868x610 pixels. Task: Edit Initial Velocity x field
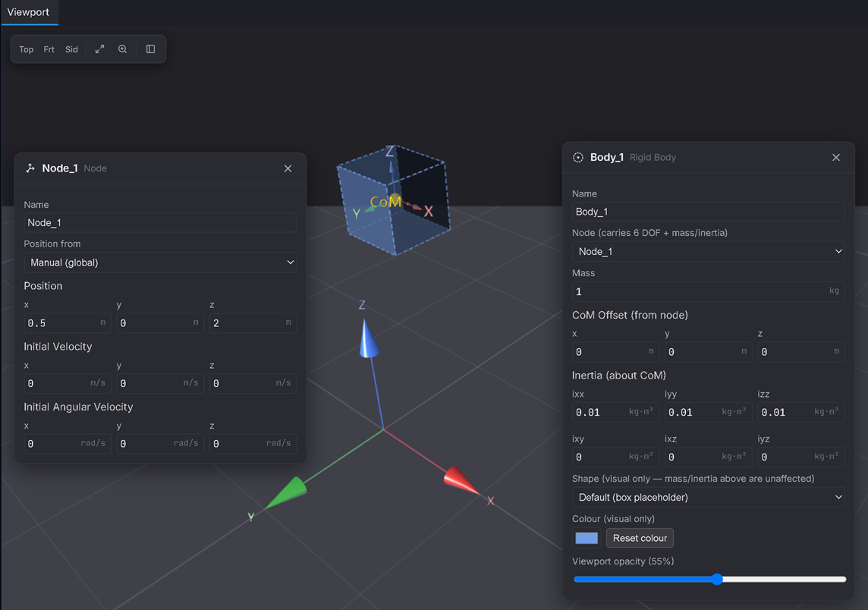(x=67, y=383)
